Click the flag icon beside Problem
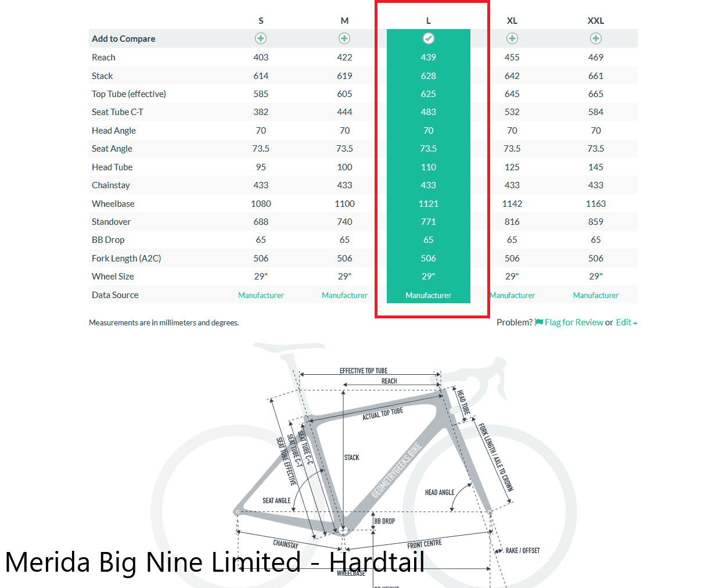The height and width of the screenshot is (588, 719). [539, 322]
